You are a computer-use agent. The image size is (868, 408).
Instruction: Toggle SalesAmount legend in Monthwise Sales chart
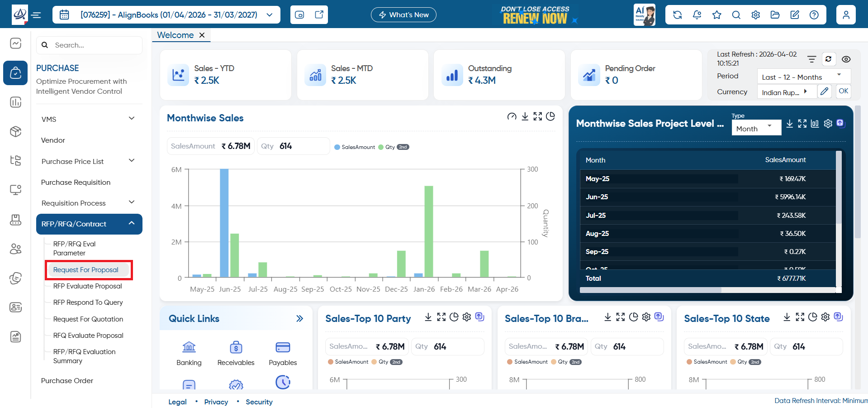click(x=355, y=147)
